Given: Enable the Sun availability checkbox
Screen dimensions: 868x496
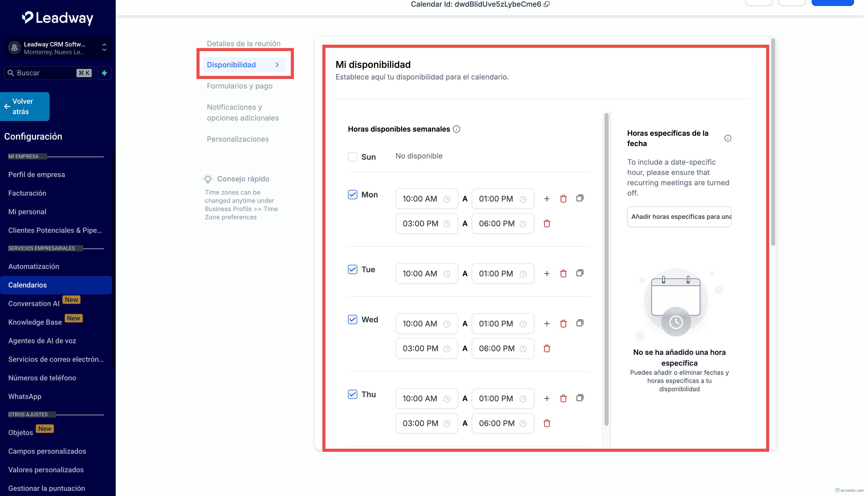Looking at the screenshot, I should [x=353, y=157].
